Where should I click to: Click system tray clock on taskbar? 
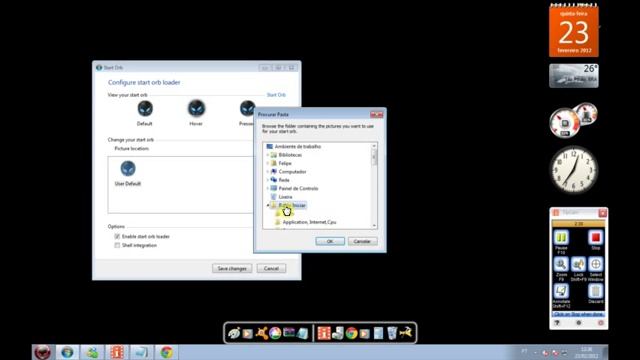coord(587,352)
